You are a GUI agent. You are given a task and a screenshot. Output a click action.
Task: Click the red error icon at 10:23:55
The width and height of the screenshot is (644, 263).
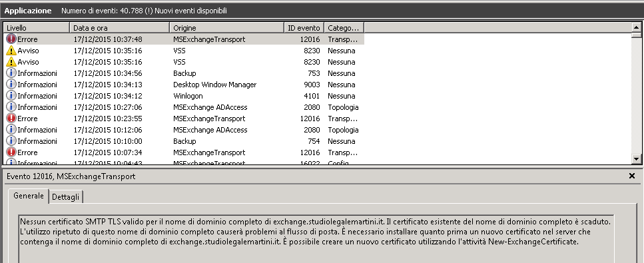point(11,119)
